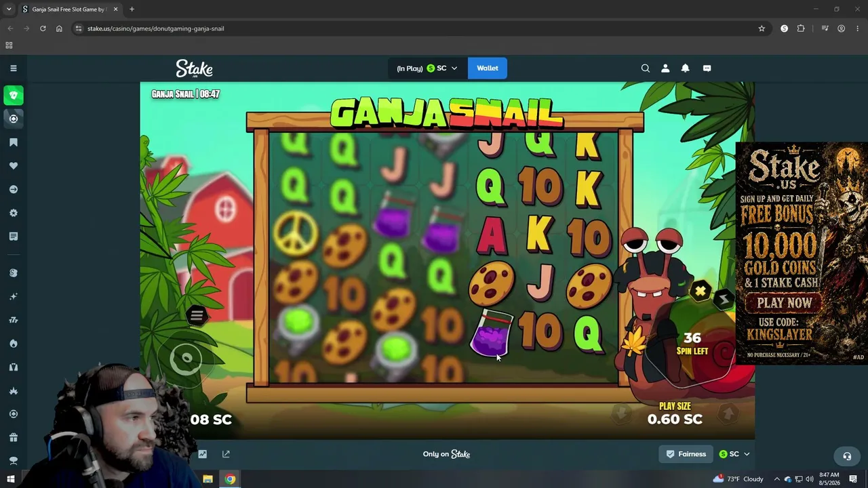The image size is (868, 488).
Task: Click the Ganja Snail spin button
Action: (186, 359)
